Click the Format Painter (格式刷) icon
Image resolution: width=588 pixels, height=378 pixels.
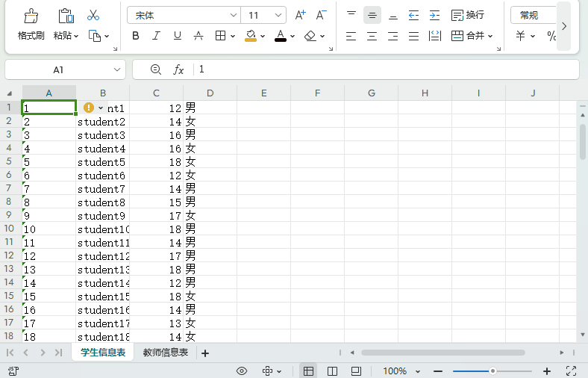pos(31,16)
